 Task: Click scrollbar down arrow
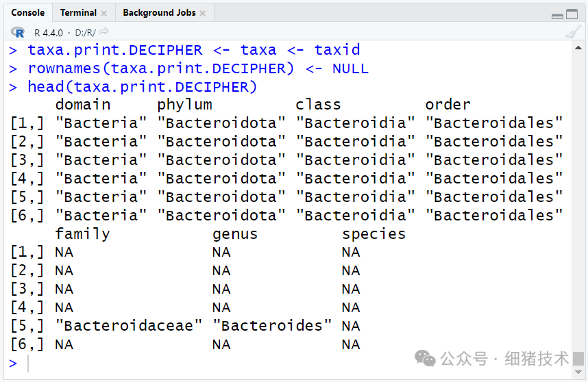click(578, 372)
